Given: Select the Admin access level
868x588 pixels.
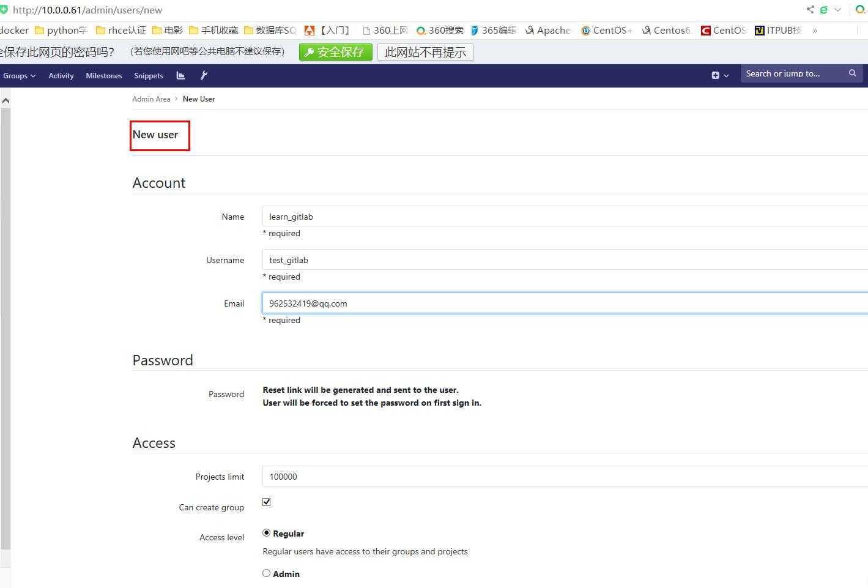Looking at the screenshot, I should coord(267,573).
